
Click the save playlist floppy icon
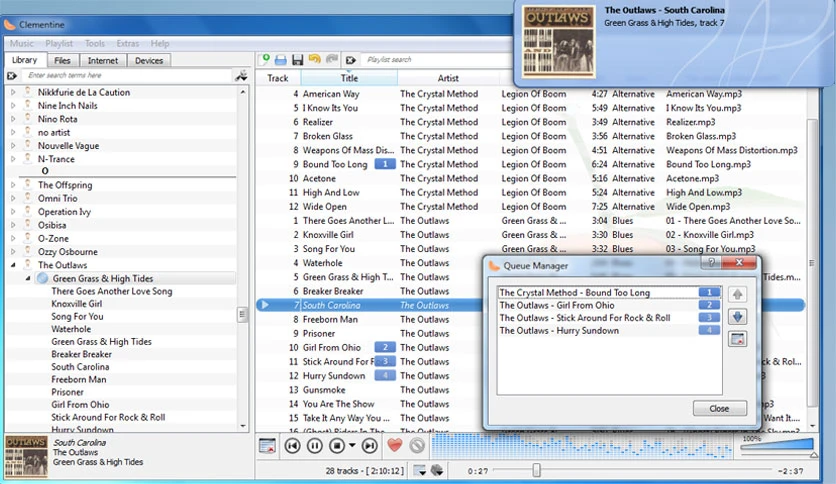coord(298,60)
